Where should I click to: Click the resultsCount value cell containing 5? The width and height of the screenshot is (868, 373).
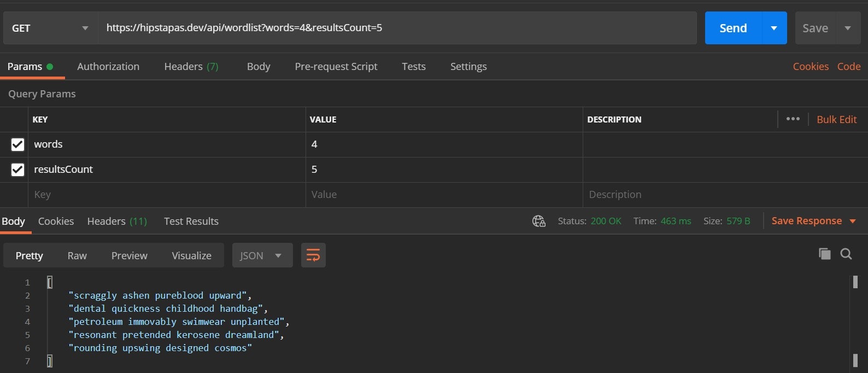(x=444, y=170)
